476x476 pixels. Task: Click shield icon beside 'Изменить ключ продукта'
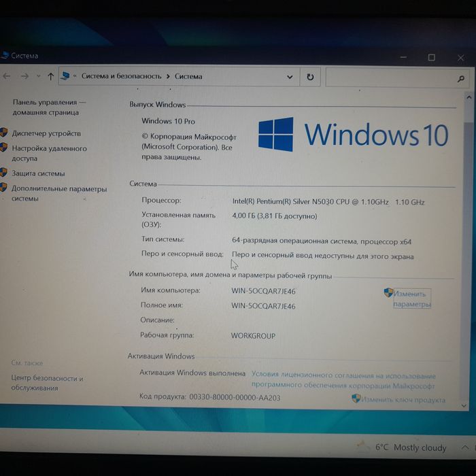[356, 398]
